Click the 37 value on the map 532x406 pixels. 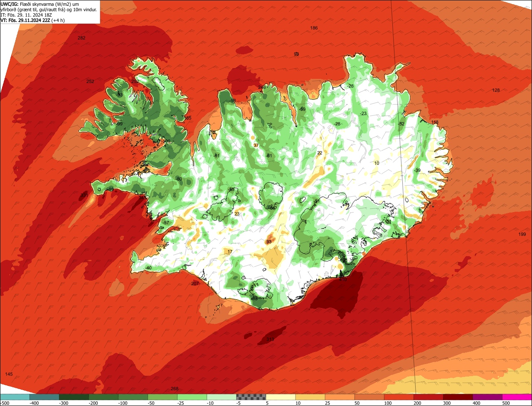tap(256, 145)
